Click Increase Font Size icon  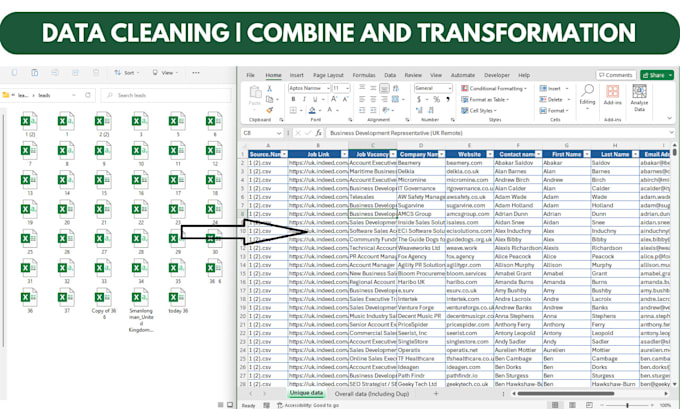click(334, 99)
